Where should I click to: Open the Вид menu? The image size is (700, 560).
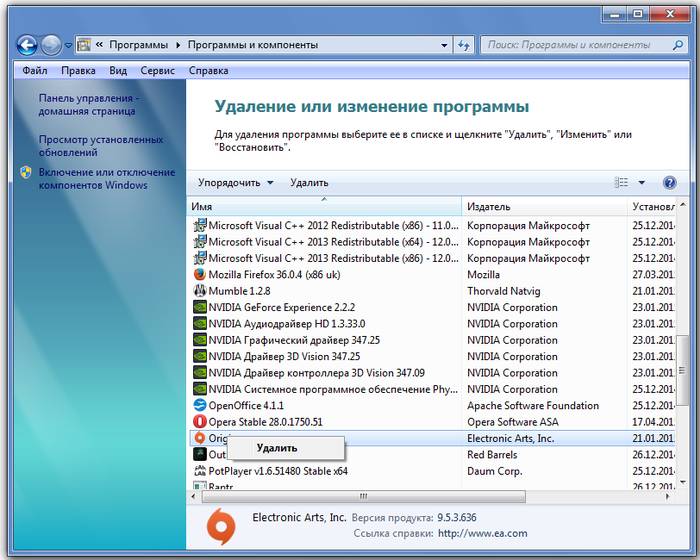point(118,71)
